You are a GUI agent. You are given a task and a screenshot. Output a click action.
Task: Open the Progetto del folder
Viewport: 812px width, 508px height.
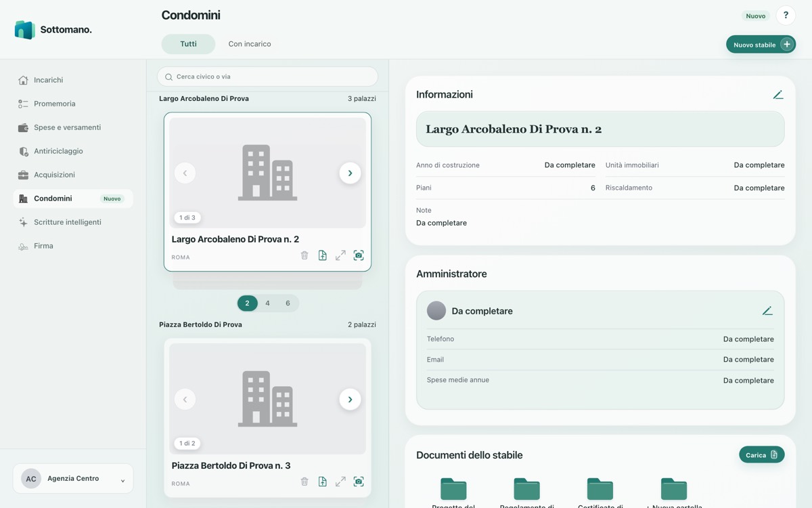tap(453, 492)
